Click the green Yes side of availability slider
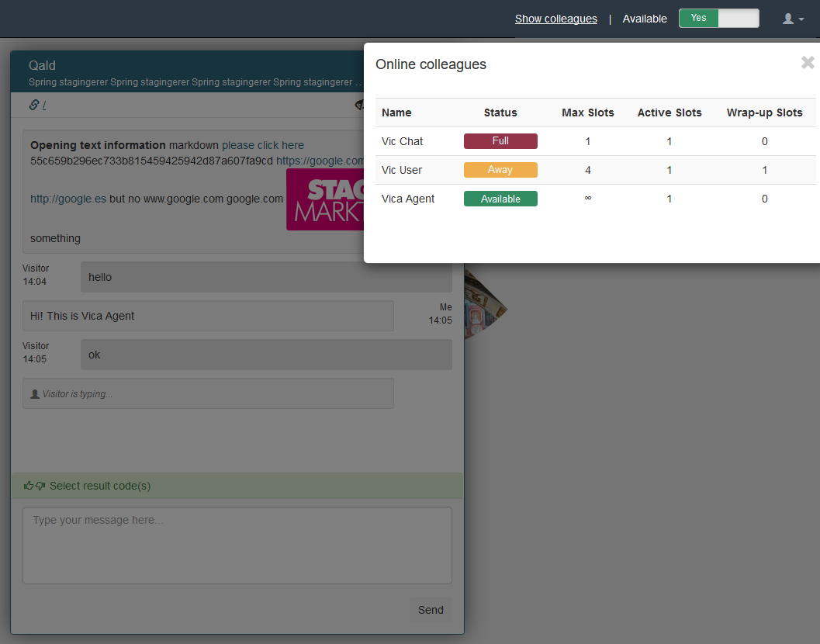The width and height of the screenshot is (820, 644). (x=698, y=18)
